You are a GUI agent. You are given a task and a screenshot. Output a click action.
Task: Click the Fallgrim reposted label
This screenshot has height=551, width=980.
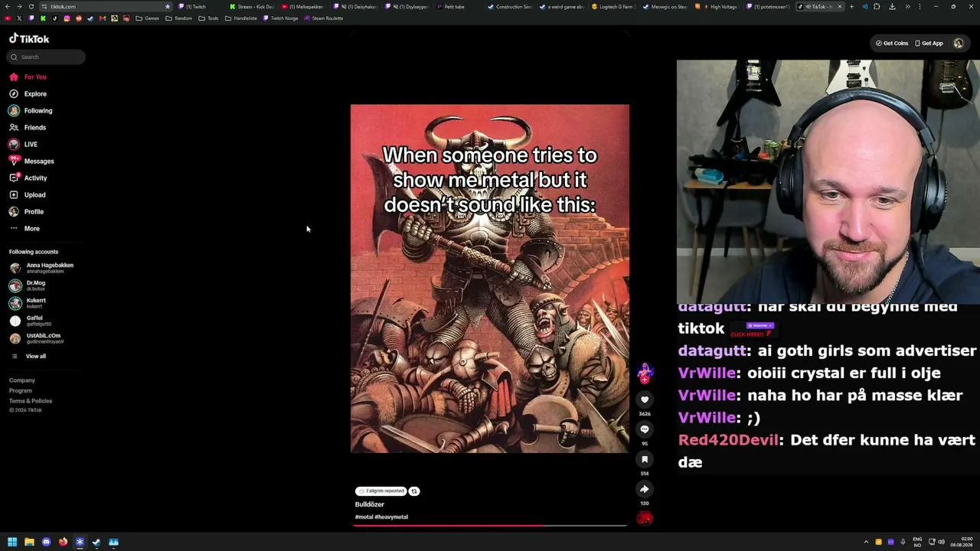(381, 491)
